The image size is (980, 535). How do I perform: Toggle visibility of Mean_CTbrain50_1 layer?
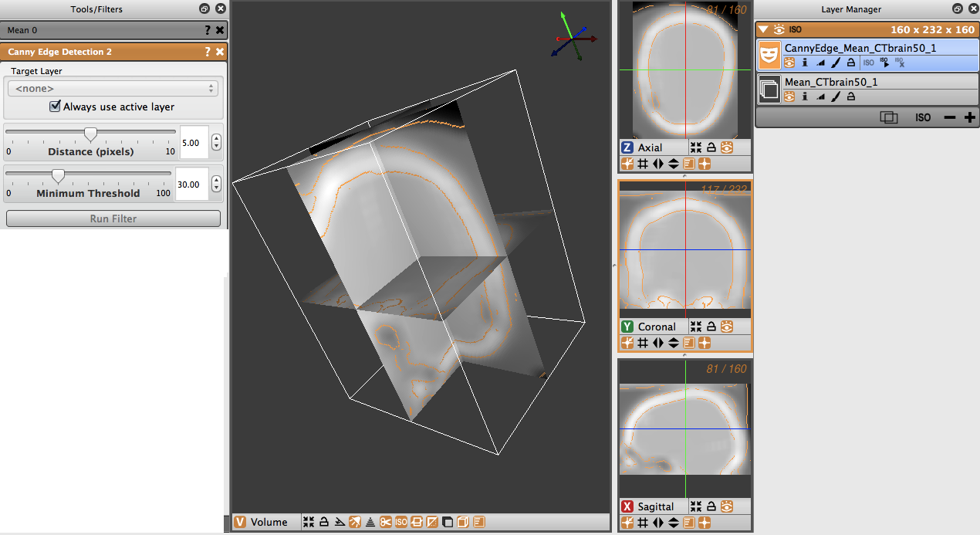(789, 97)
